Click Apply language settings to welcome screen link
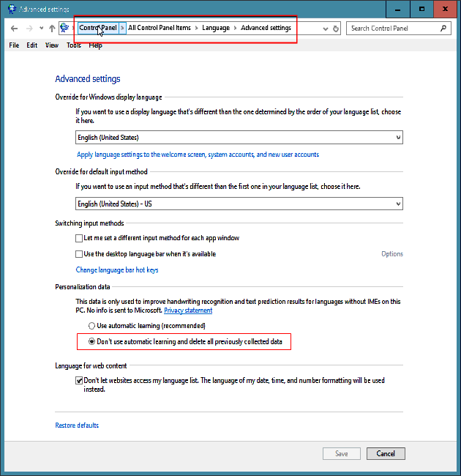 (198, 155)
